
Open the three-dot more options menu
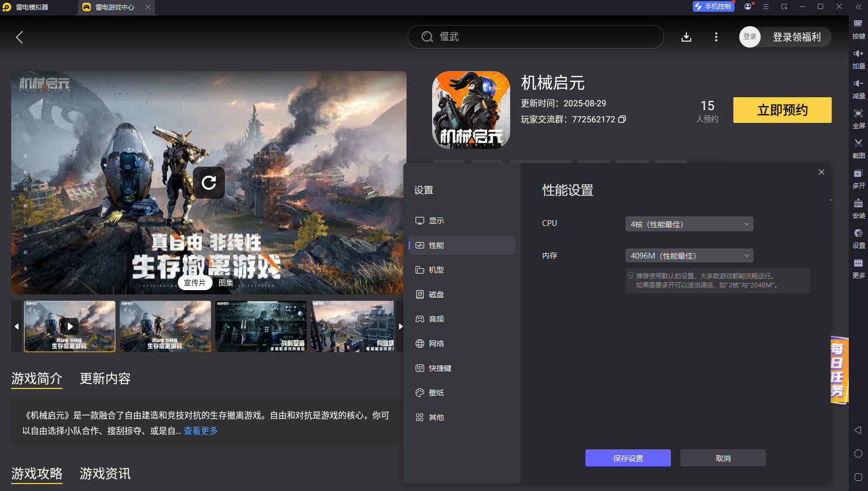point(716,37)
